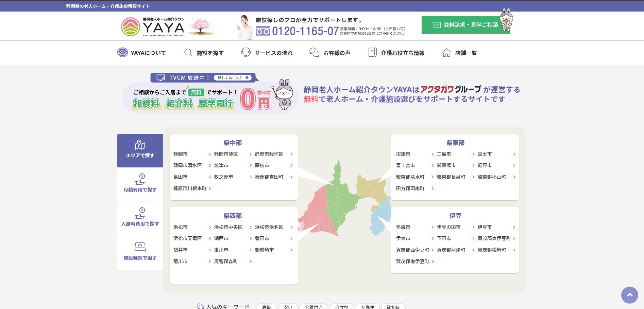This screenshot has height=309, width=644.
Task: Select the 施設種別で探す bed icon
Action: (x=140, y=247)
